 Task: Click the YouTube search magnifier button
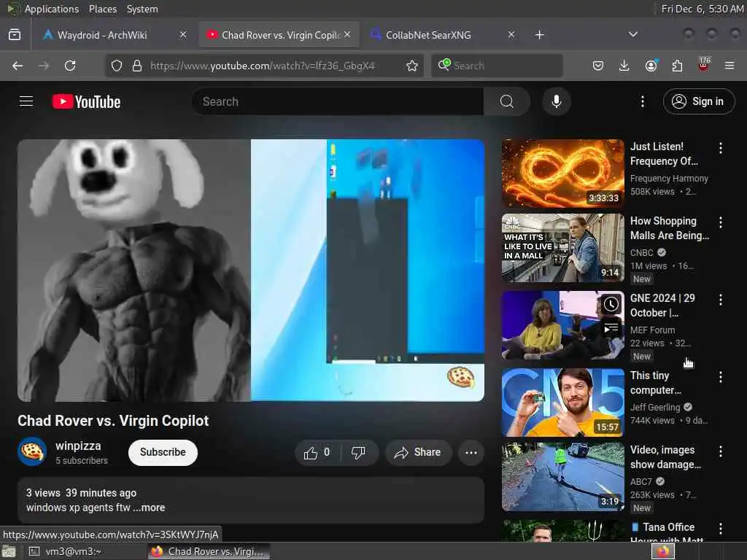tap(507, 101)
